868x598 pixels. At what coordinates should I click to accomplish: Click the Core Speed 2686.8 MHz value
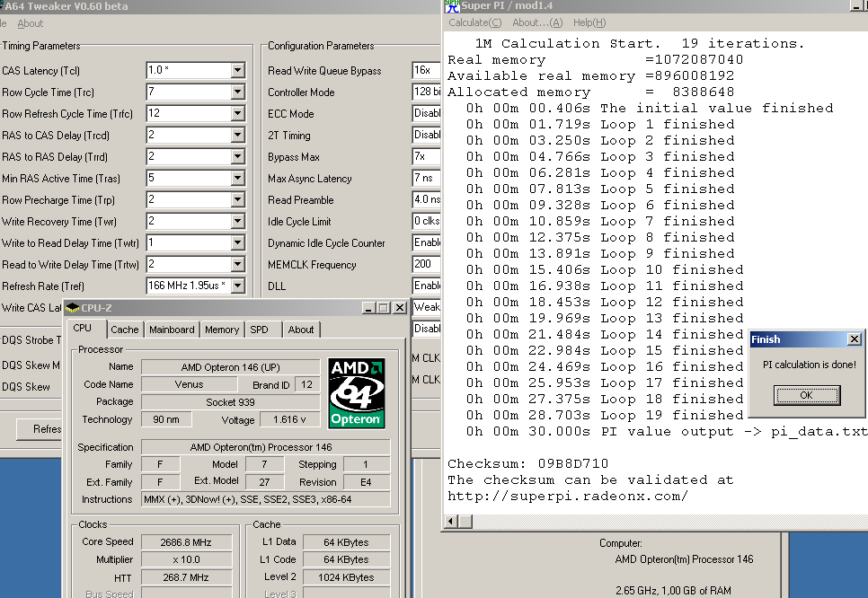coord(186,542)
